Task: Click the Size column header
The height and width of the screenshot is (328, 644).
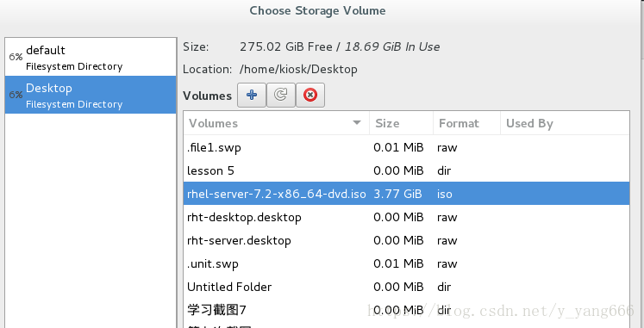Action: pos(401,123)
